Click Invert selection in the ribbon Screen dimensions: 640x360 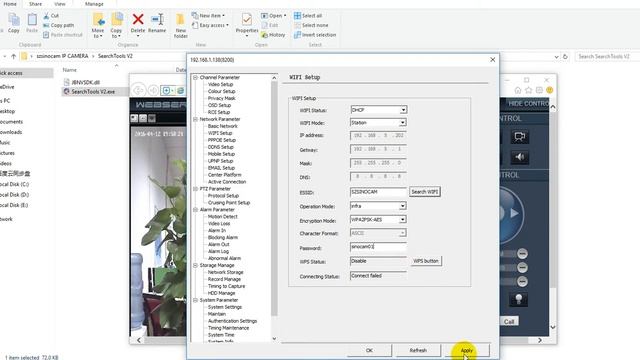coord(315,35)
